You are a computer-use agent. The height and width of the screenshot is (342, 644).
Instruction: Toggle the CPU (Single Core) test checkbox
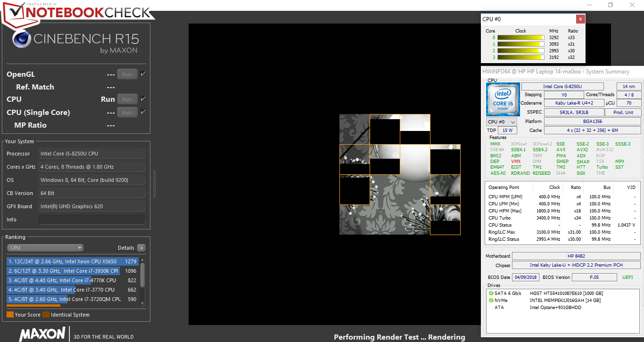pos(143,112)
